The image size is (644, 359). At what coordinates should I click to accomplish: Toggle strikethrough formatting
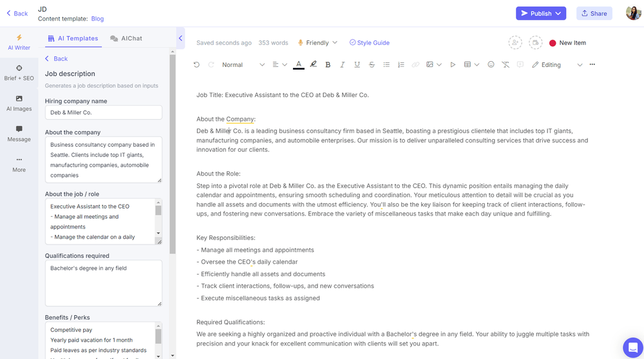click(x=372, y=65)
